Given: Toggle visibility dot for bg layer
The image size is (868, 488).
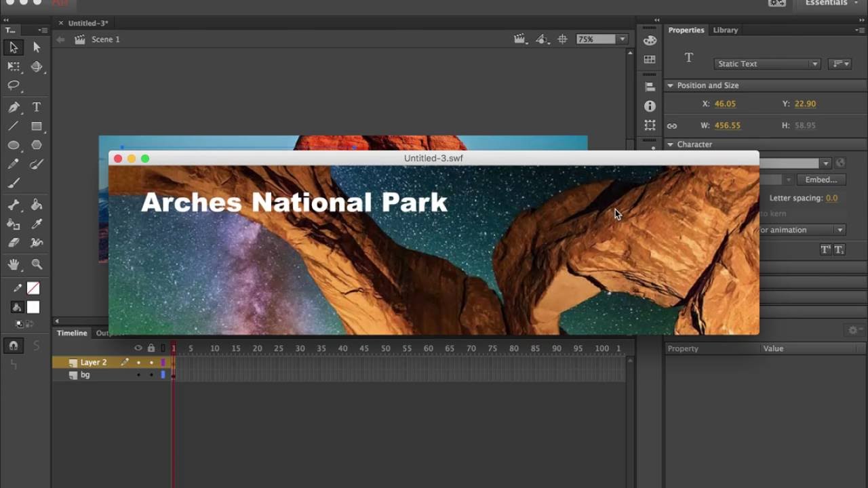Looking at the screenshot, I should point(138,375).
